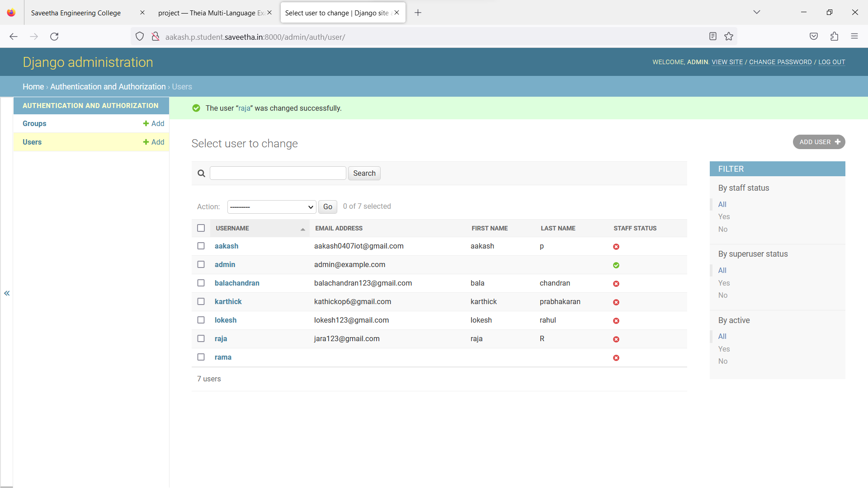868x488 pixels.
Task: Click the Go action button
Action: [328, 207]
